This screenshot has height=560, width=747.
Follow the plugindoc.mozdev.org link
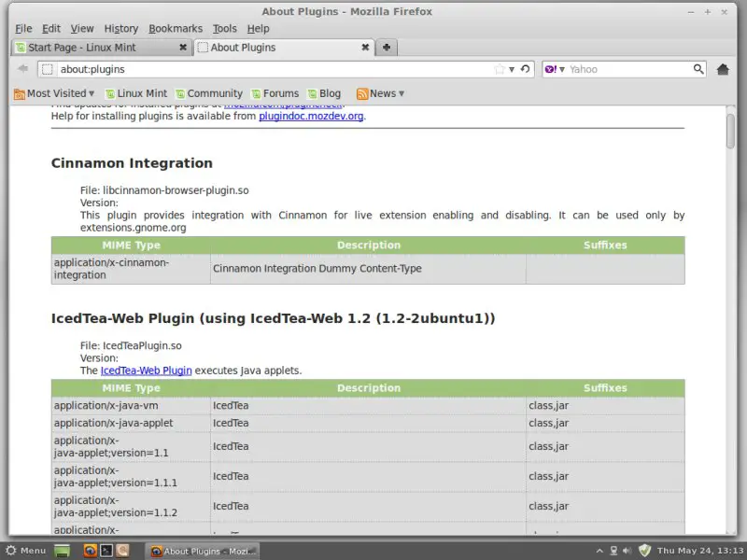(311, 116)
